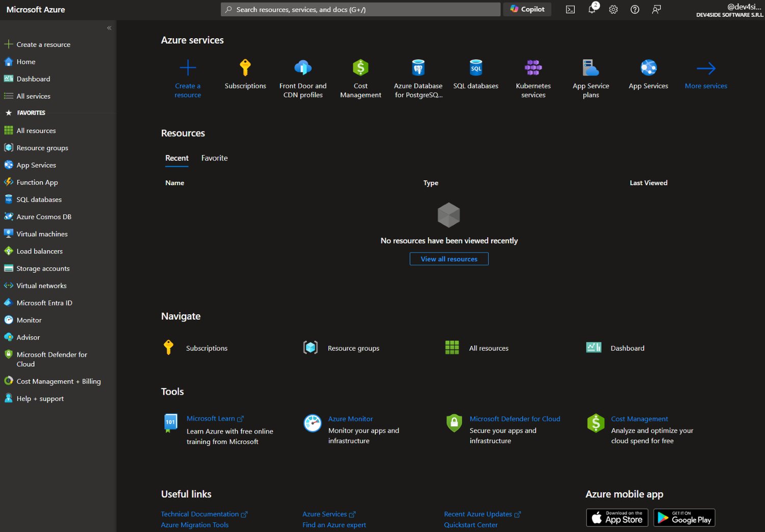Open Resource groups in sidebar favorites
Viewport: 765px width, 532px height.
coord(42,148)
